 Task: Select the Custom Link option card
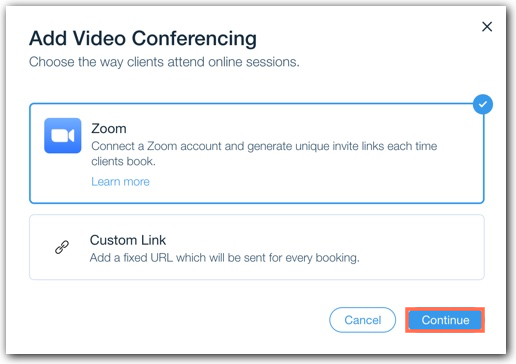257,247
